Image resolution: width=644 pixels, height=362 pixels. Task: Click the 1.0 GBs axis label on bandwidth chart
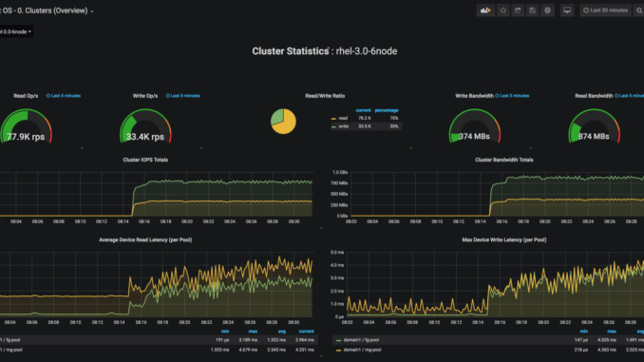pos(340,173)
